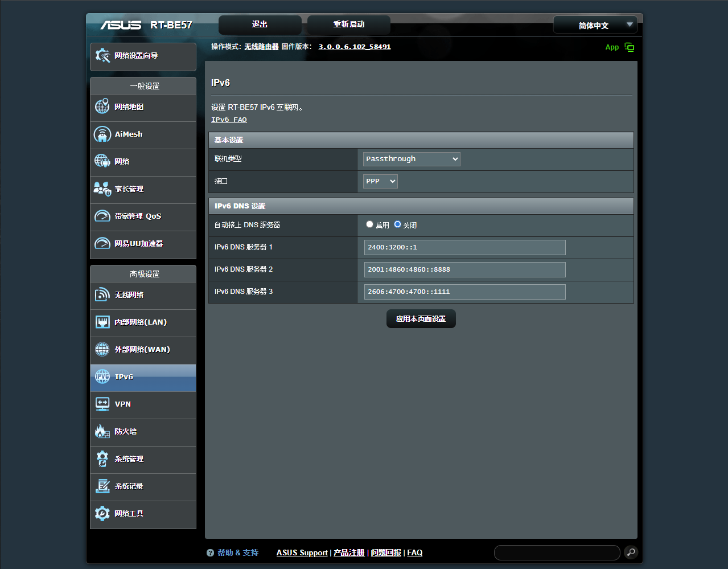
Task: Open wireless settings via its icon
Action: tap(102, 294)
